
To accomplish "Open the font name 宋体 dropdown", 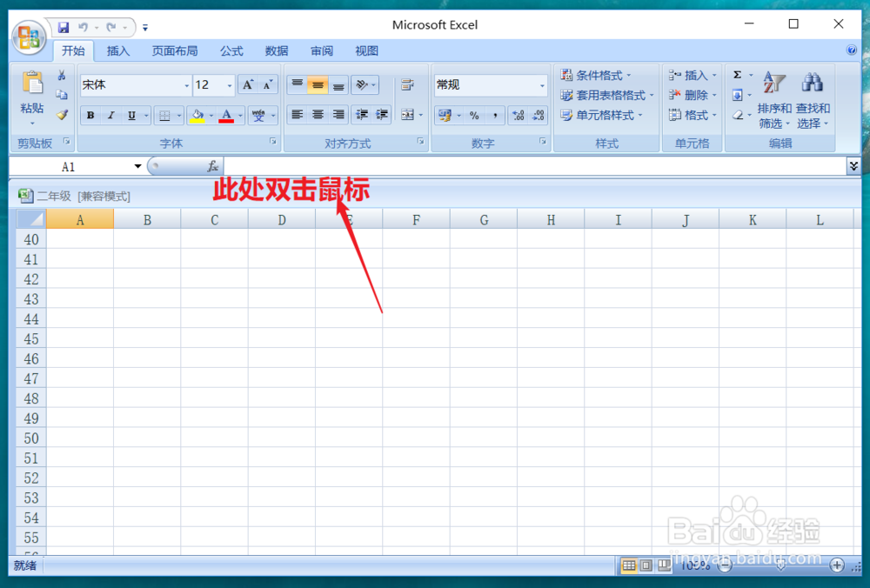I will [x=186, y=85].
